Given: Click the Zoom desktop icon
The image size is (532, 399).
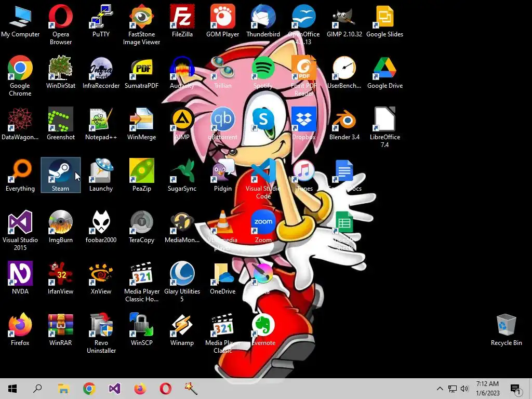Looking at the screenshot, I should pyautogui.click(x=263, y=222).
